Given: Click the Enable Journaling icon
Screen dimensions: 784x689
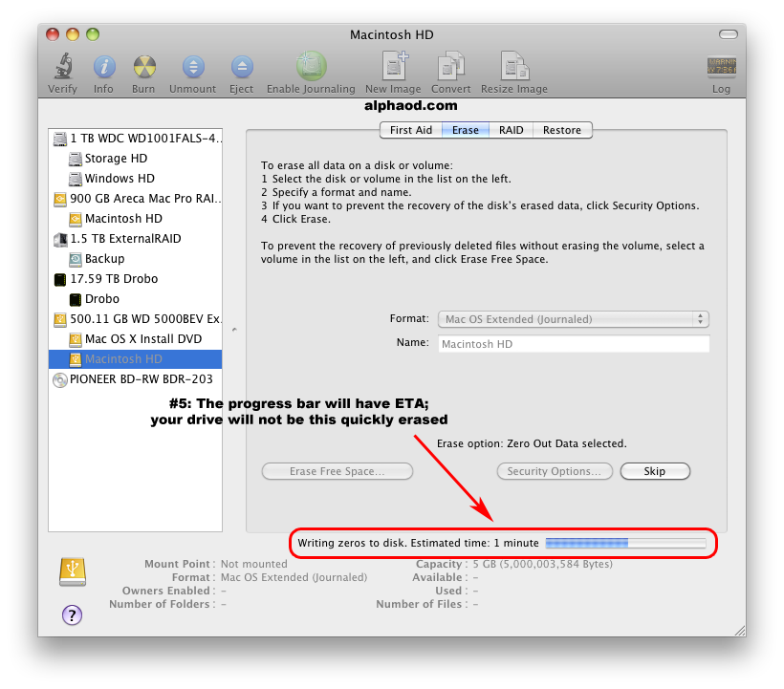Looking at the screenshot, I should (311, 67).
